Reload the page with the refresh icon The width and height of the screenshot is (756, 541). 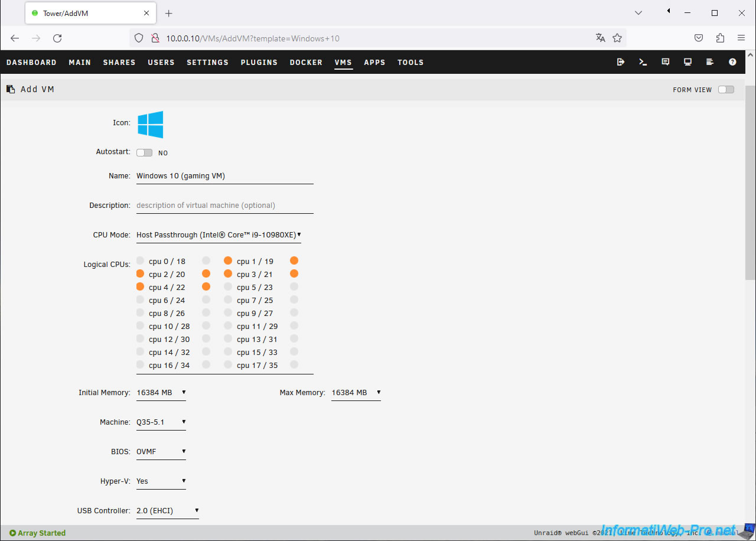(57, 38)
